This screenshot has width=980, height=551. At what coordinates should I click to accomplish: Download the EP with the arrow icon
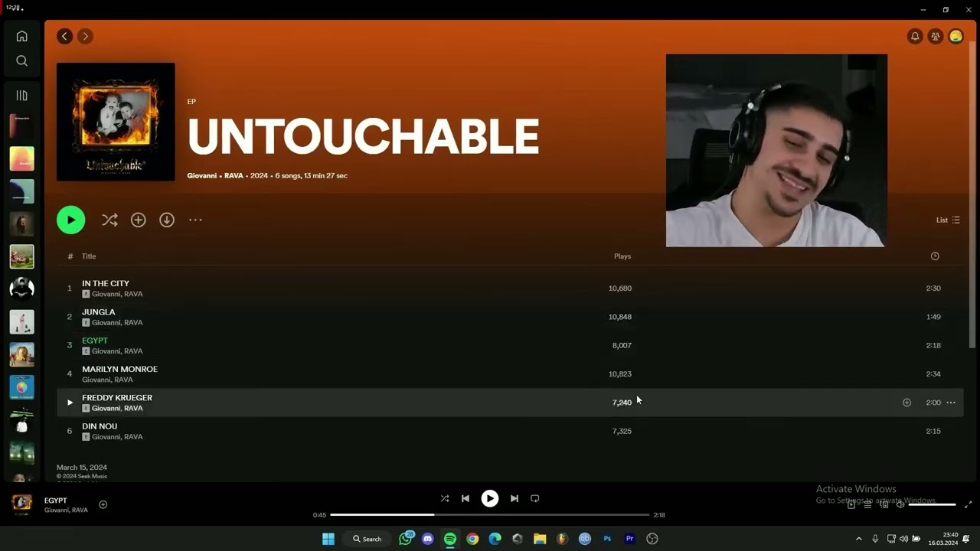click(166, 220)
